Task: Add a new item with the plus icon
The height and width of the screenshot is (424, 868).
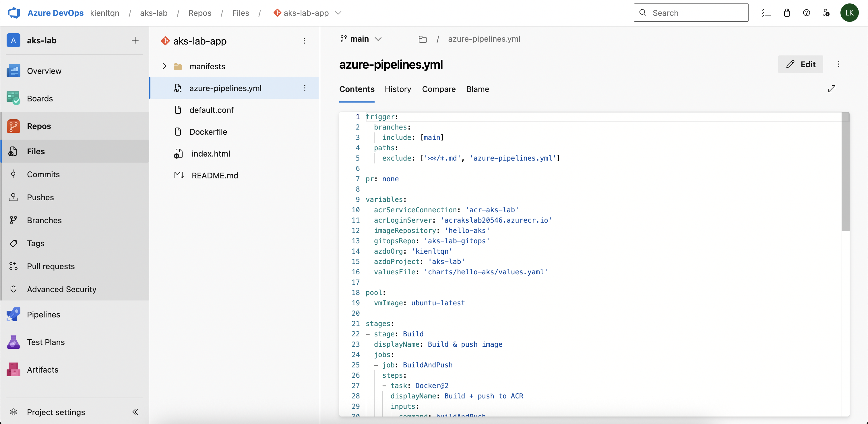Action: click(135, 41)
